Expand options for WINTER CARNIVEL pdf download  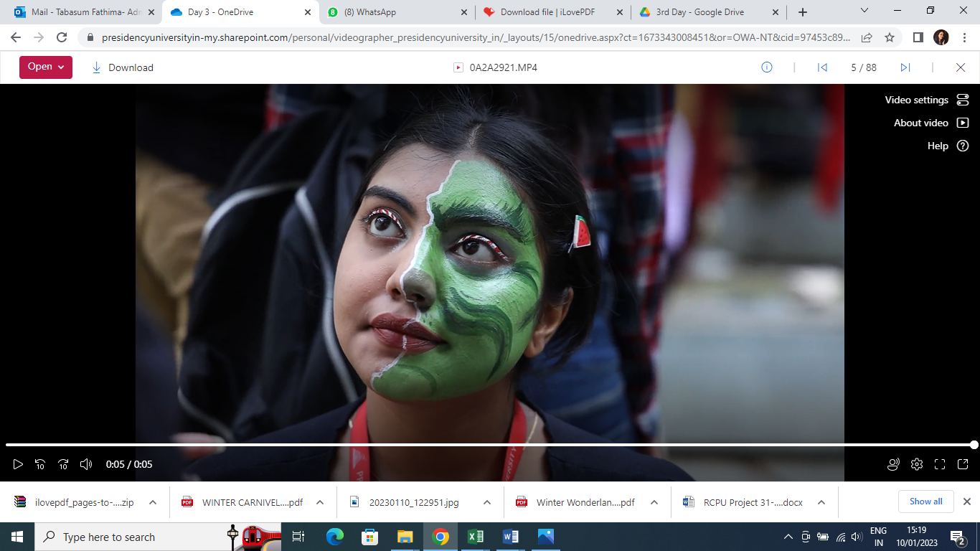(320, 502)
